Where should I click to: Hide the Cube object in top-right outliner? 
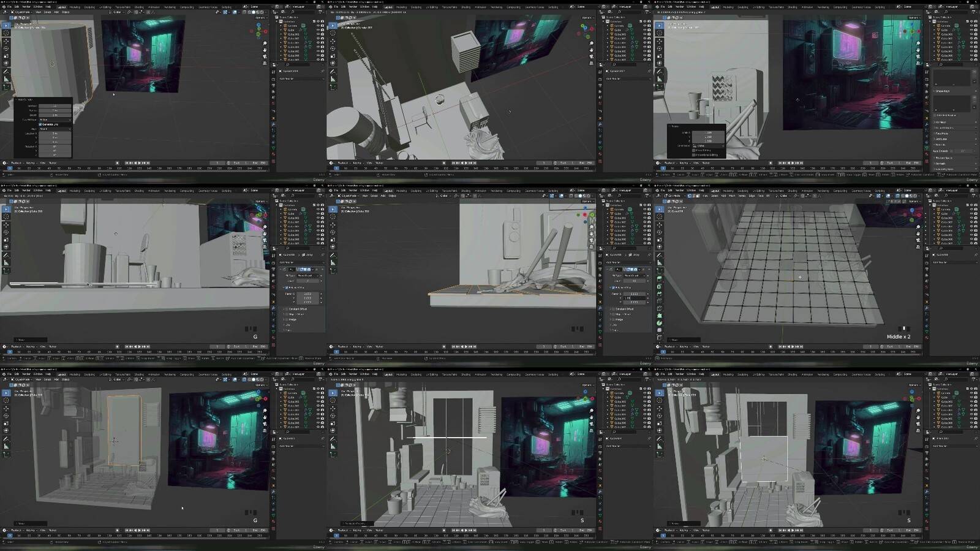pyautogui.click(x=971, y=29)
